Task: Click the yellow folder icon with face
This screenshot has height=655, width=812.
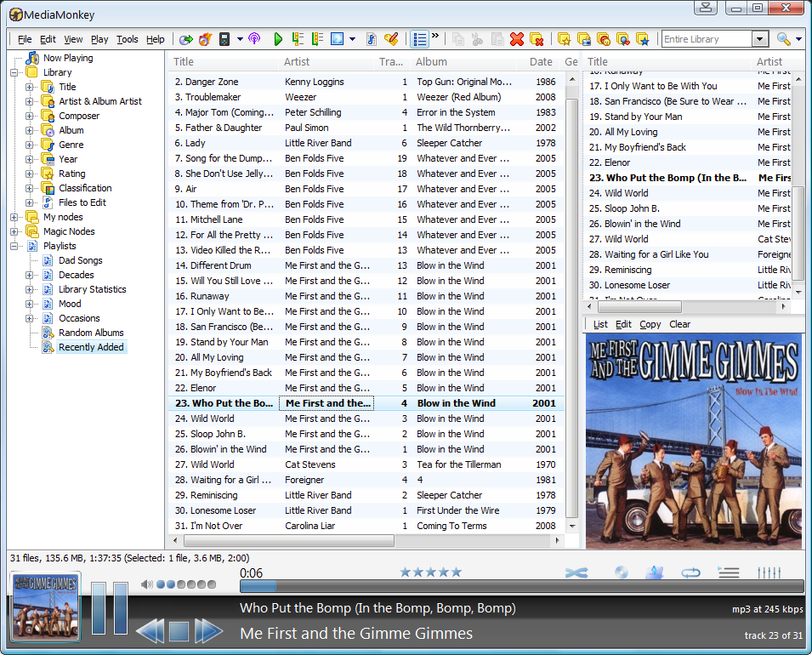Action: tap(604, 39)
